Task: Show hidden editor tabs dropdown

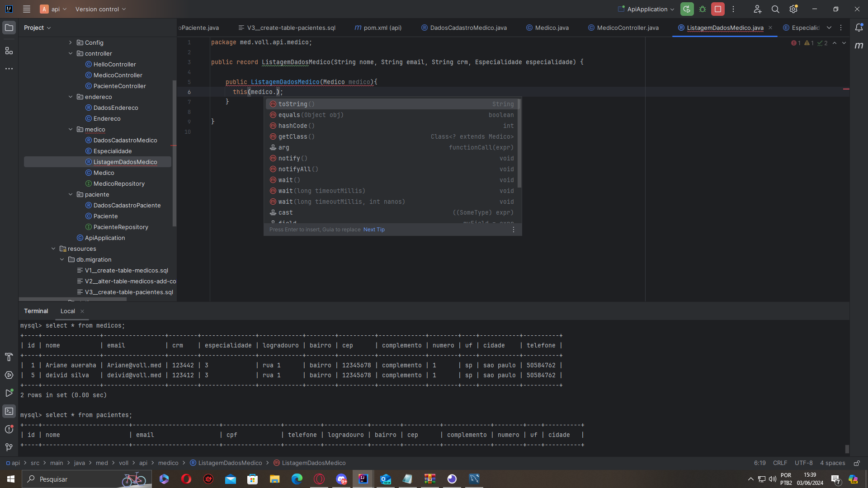Action: 829,28
